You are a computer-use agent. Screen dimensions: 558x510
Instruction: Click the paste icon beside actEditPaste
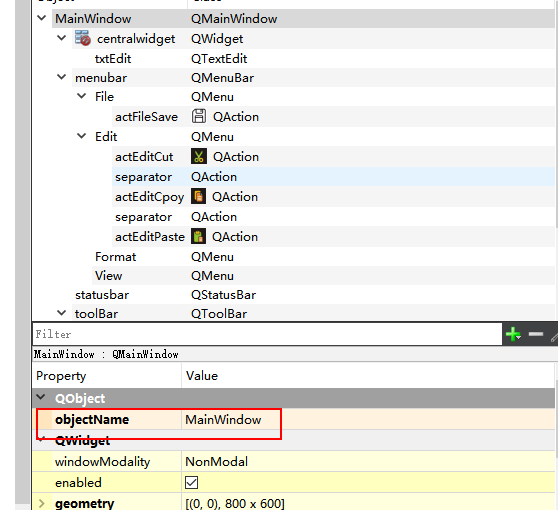pos(198,236)
